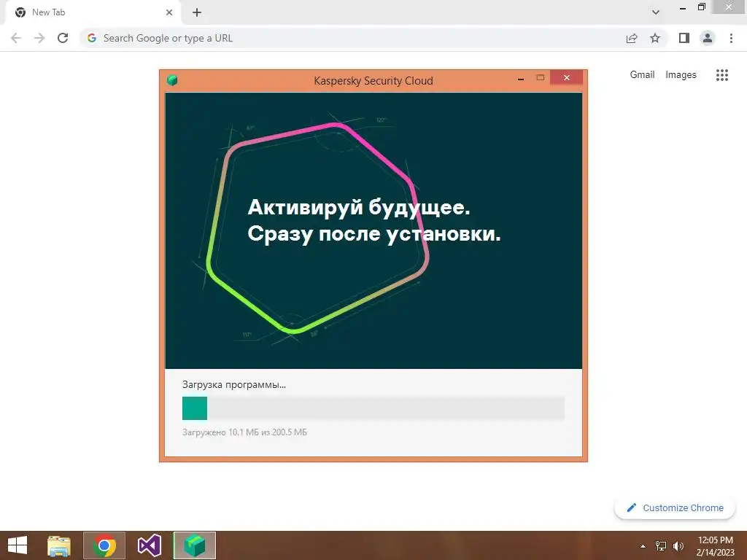Open the taskbar clock and date
The image size is (747, 560).
(x=715, y=546)
